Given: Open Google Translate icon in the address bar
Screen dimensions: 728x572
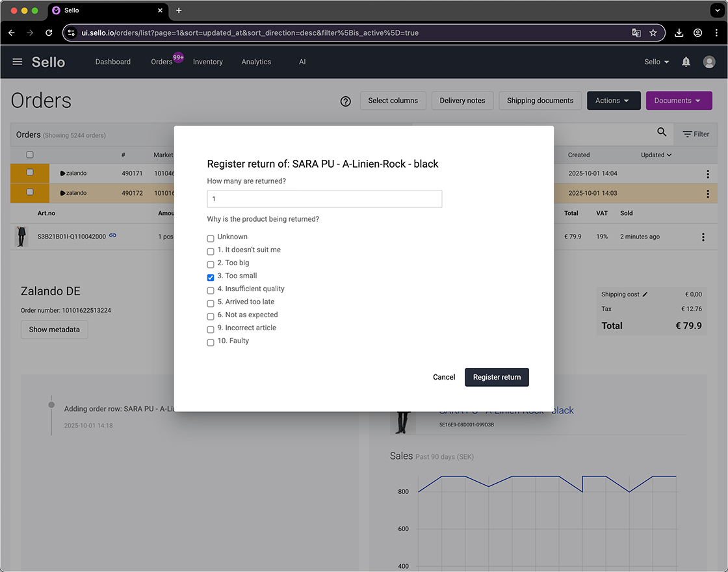Looking at the screenshot, I should click(x=636, y=32).
